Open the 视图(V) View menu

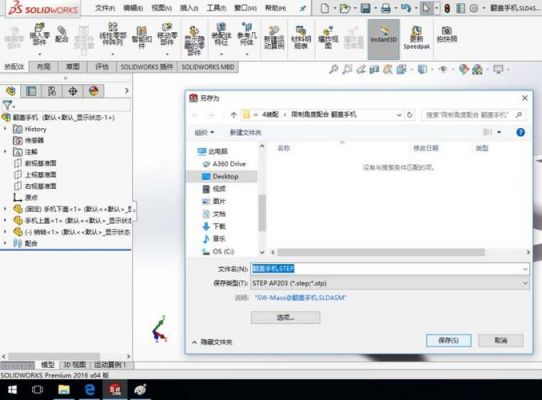161,8
